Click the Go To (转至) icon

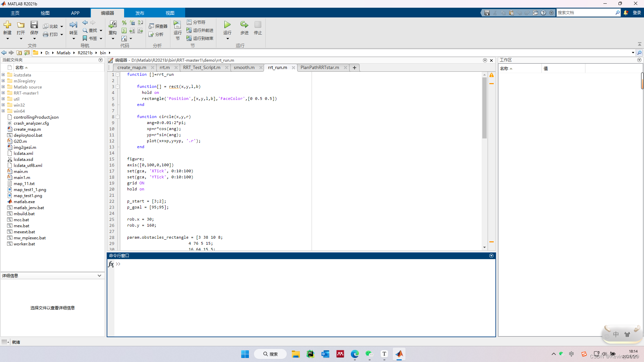click(73, 25)
